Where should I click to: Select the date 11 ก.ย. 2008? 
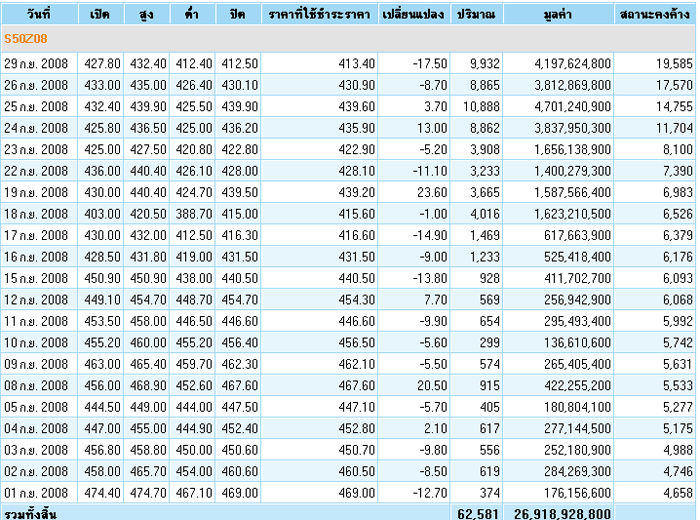point(36,321)
